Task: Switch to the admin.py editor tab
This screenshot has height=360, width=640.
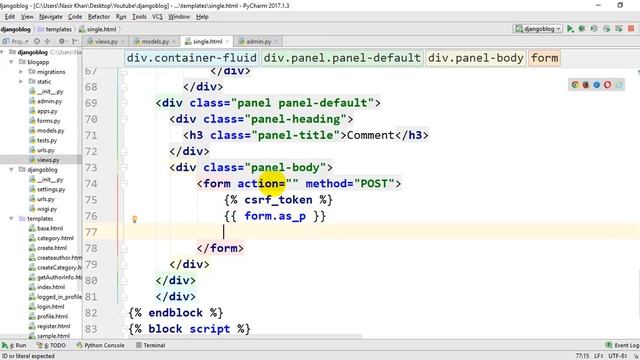Action: 258,42
